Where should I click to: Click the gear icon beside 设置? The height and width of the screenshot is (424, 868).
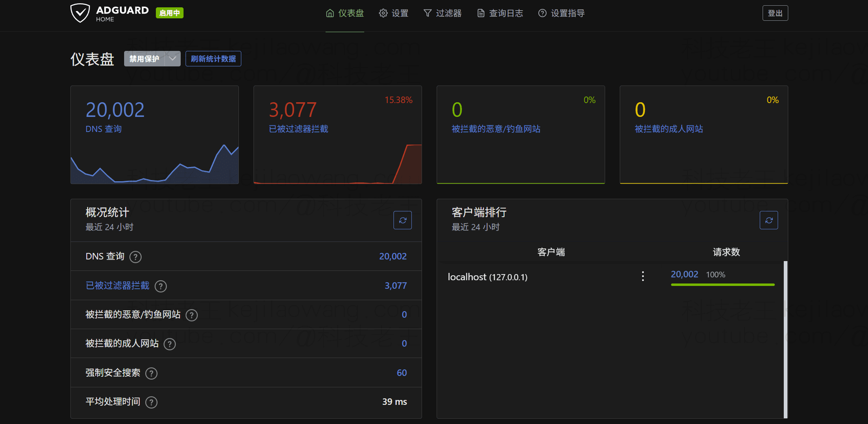(x=383, y=13)
